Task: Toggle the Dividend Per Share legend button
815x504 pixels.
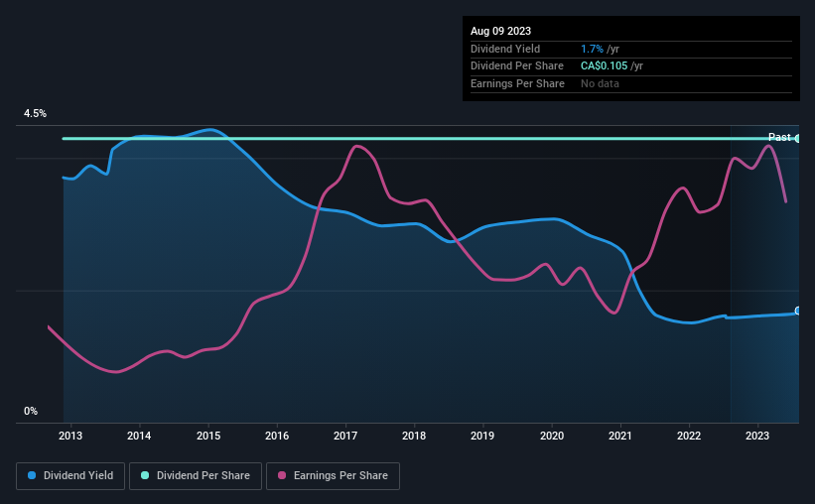Action: coord(196,476)
